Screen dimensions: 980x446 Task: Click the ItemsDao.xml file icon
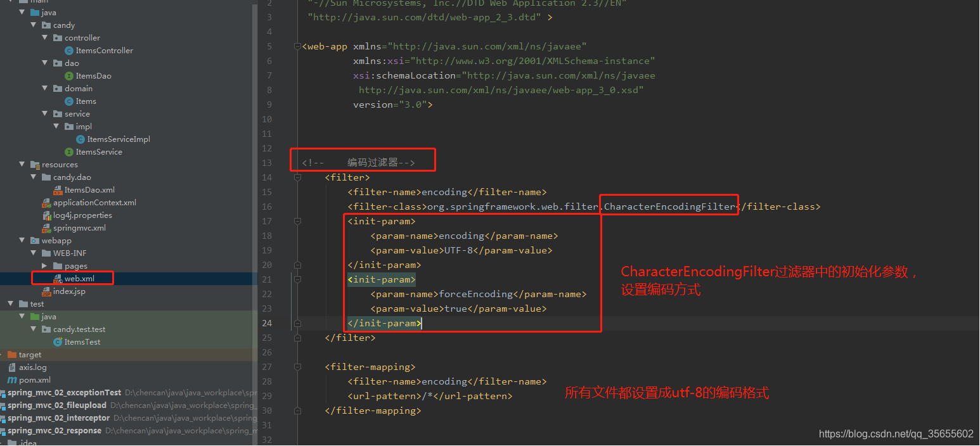(58, 190)
